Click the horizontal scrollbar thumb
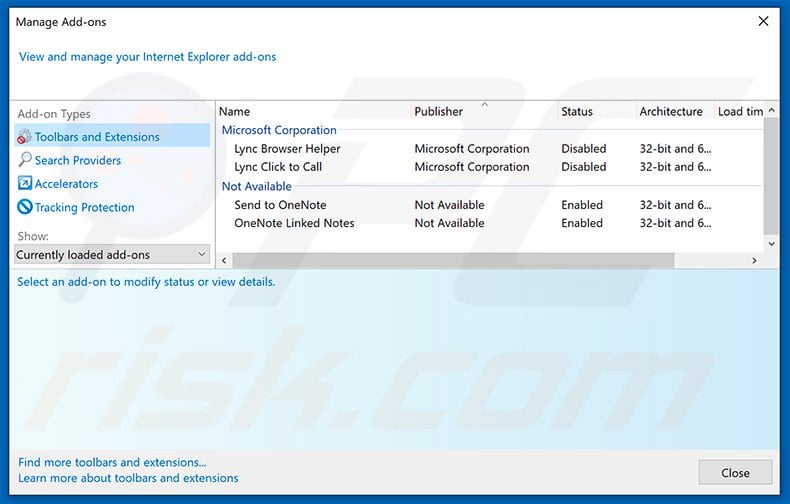 [453, 261]
